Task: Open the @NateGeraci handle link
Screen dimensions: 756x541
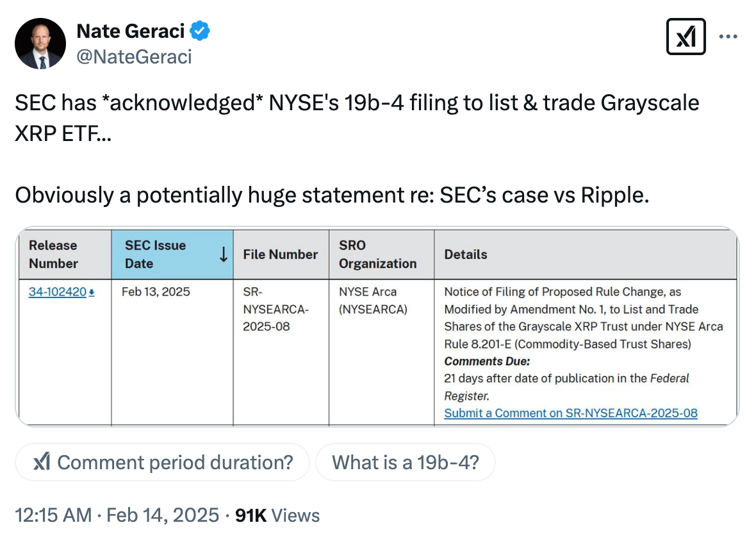Action: coord(134,57)
